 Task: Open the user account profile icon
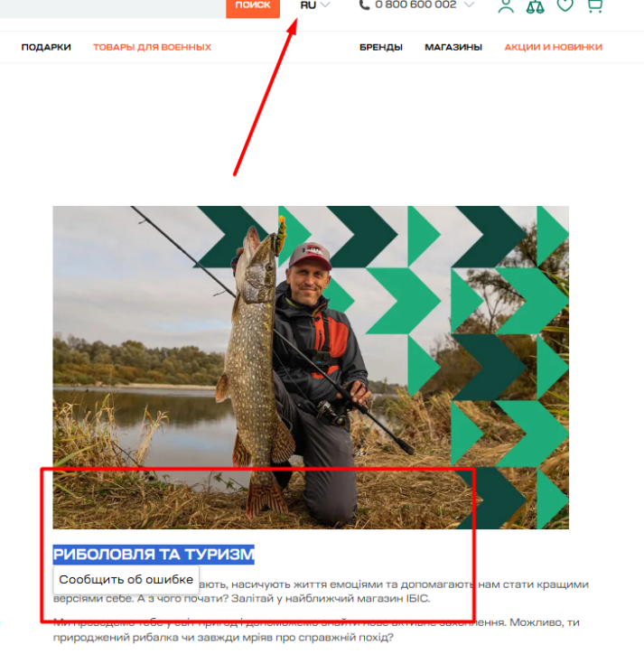pos(506,6)
